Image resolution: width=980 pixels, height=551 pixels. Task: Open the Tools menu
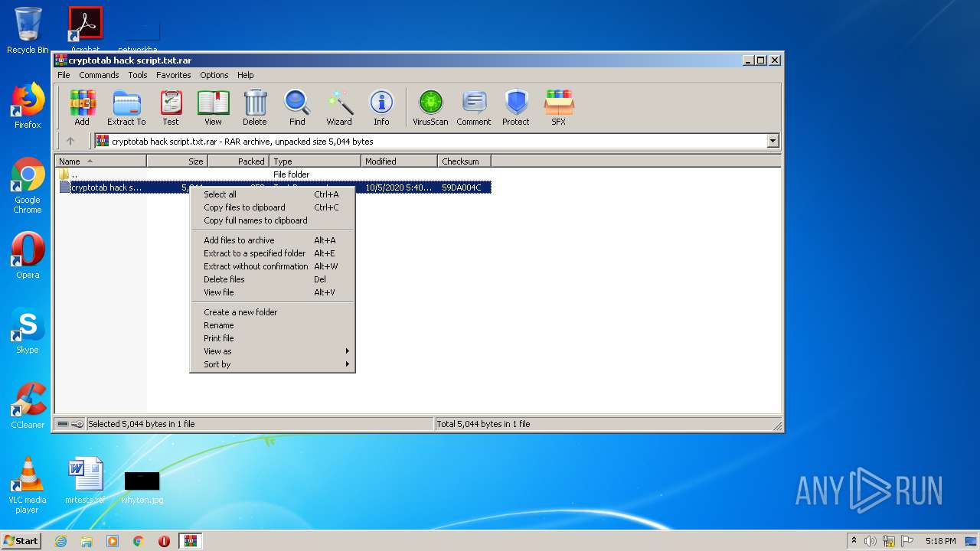pyautogui.click(x=138, y=75)
